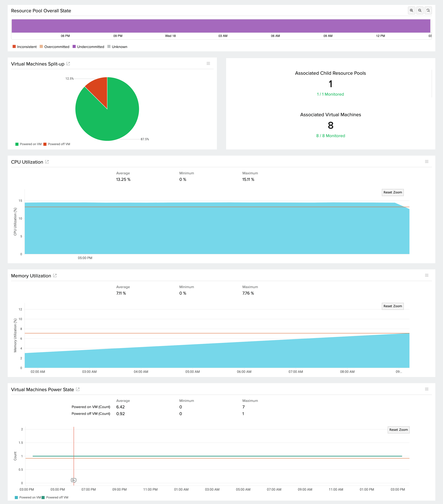Open Memory Utilization via its external-link icon
The width and height of the screenshot is (443, 504).
(55, 275)
